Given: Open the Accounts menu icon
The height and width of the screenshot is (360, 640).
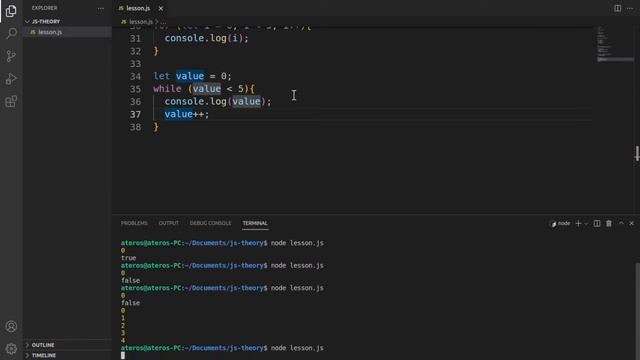Looking at the screenshot, I should [11, 326].
